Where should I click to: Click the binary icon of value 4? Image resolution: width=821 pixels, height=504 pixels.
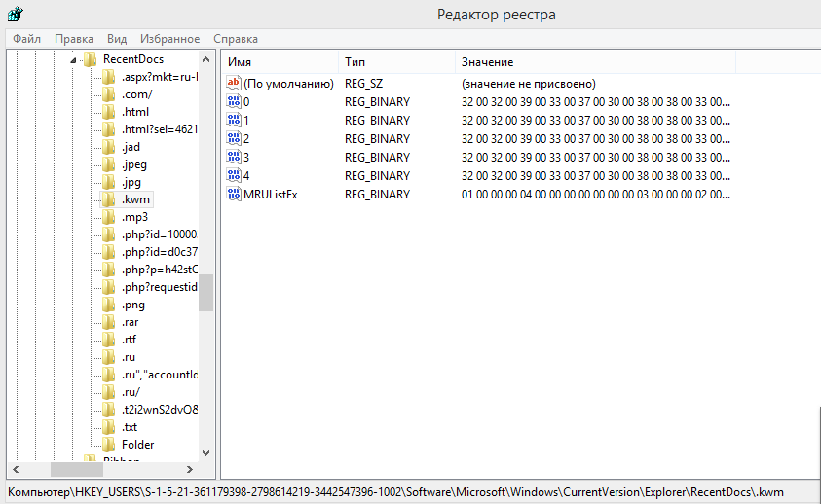[234, 175]
